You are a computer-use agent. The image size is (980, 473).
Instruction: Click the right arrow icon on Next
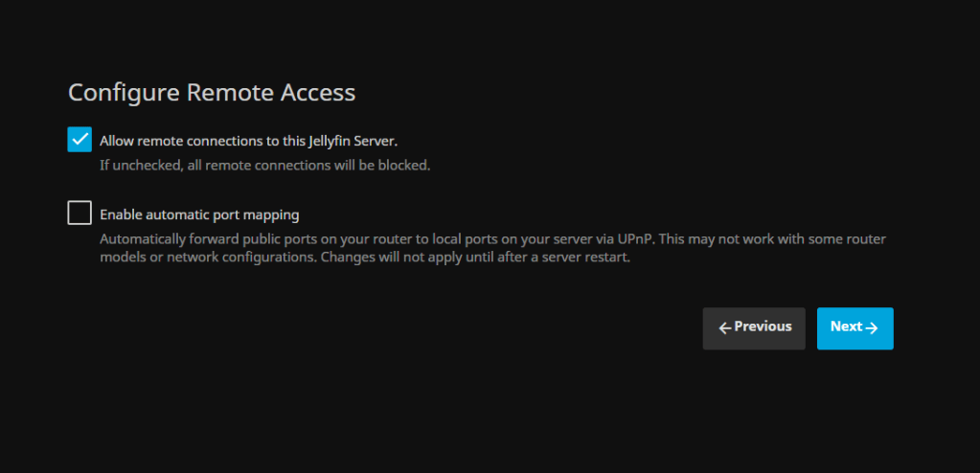pos(872,328)
